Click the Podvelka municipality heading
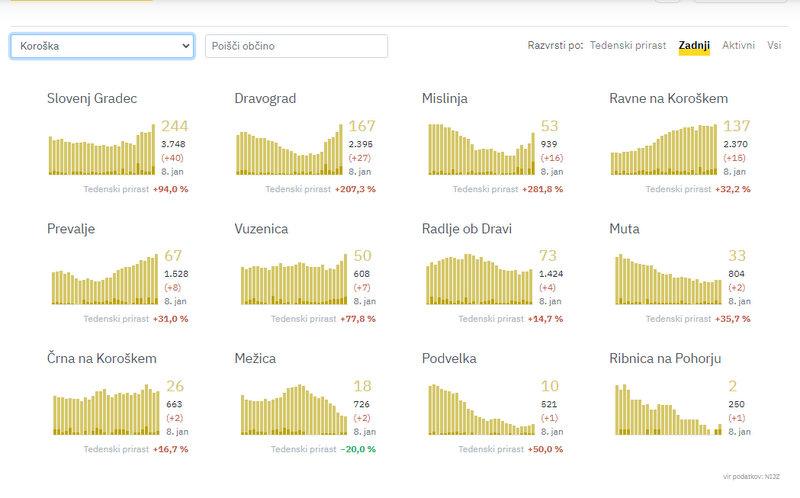 [449, 358]
